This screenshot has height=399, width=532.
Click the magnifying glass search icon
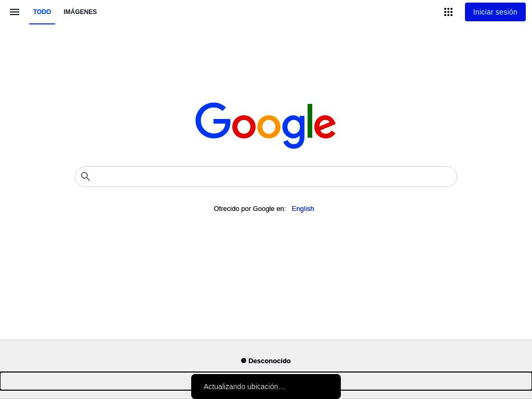(86, 177)
